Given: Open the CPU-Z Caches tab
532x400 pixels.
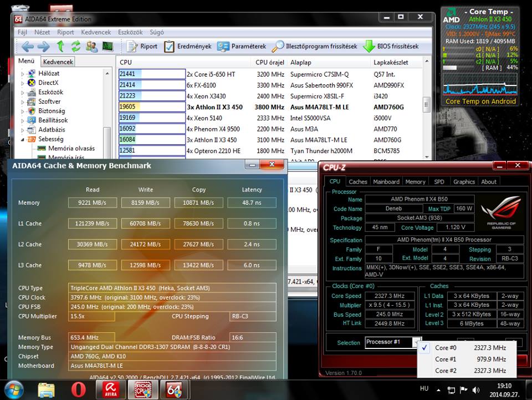Looking at the screenshot, I should point(357,181).
